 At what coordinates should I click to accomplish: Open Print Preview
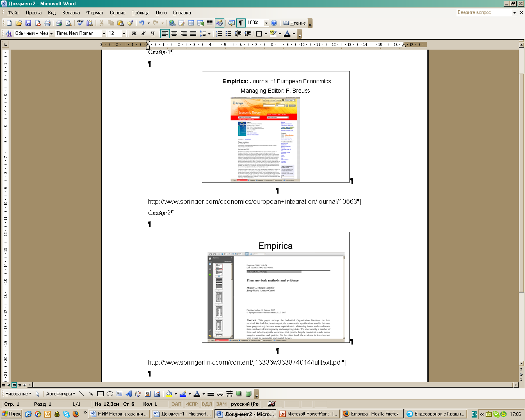68,23
